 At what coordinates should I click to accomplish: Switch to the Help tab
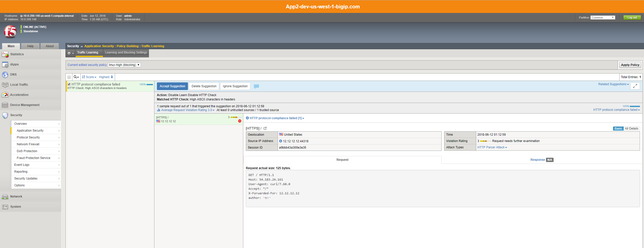(30, 46)
